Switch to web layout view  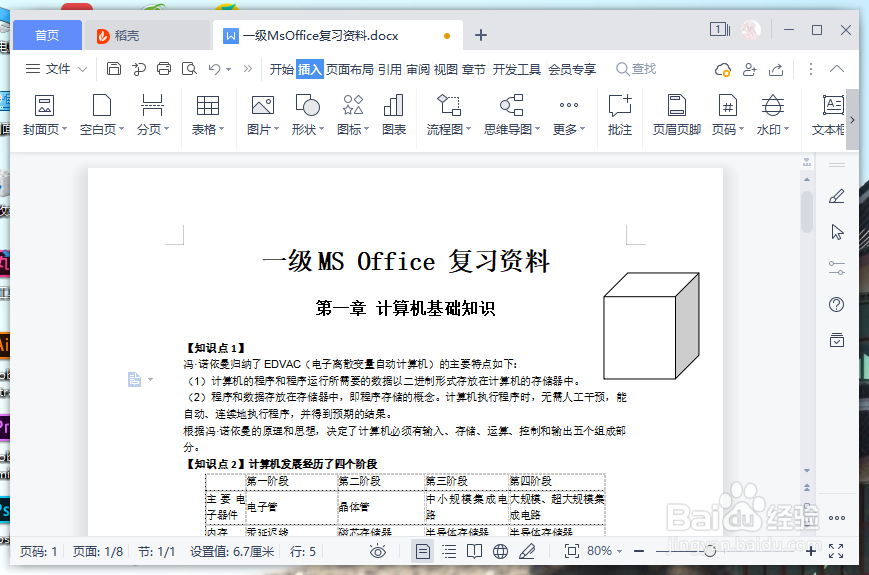[x=500, y=551]
